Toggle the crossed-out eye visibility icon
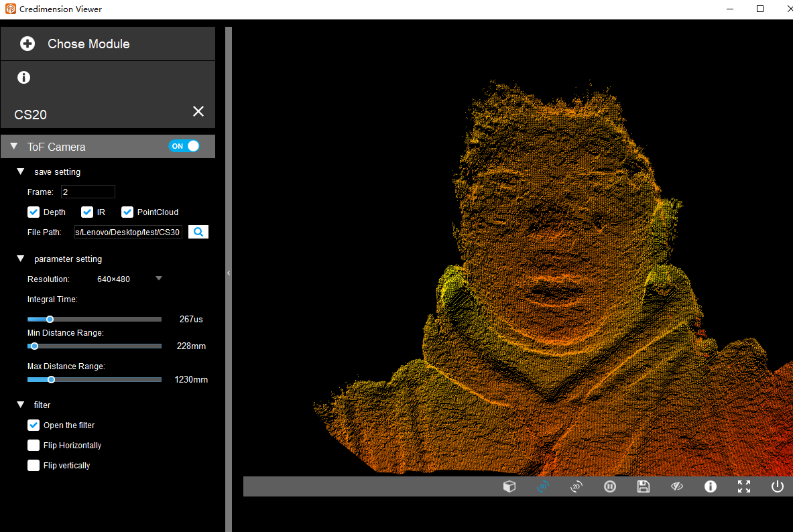Viewport: 793px width, 532px height. [677, 486]
